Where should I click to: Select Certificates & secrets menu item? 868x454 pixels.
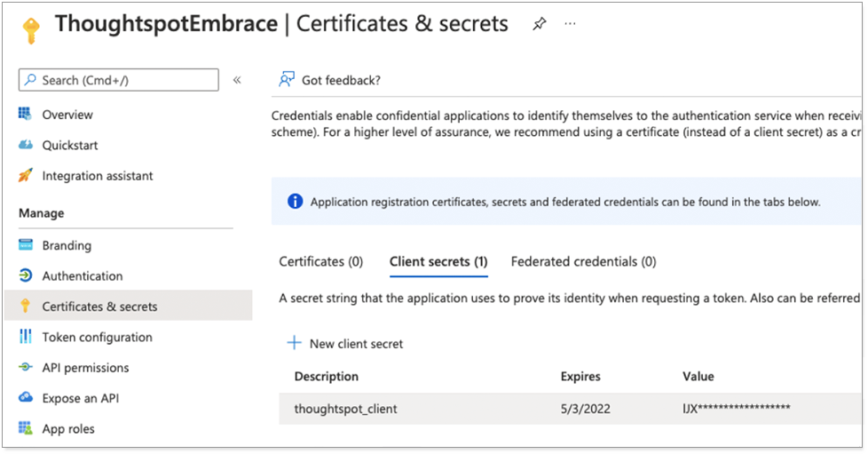[x=99, y=307]
